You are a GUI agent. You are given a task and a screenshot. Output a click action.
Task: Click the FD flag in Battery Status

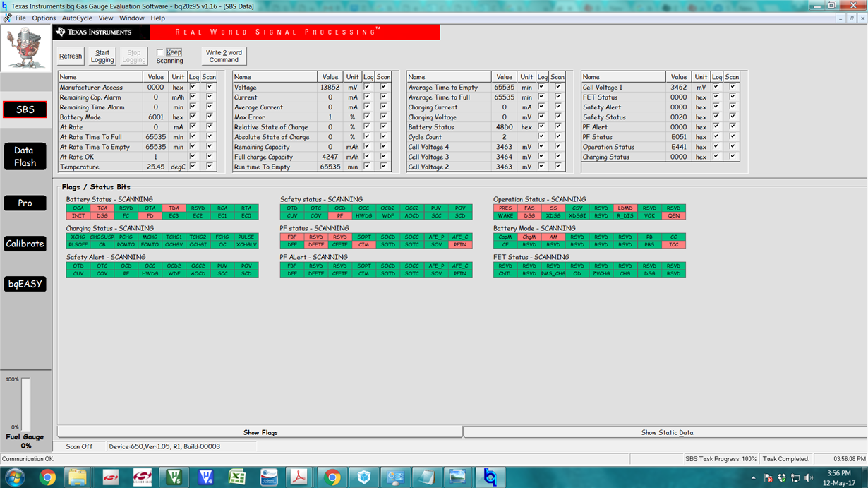pyautogui.click(x=150, y=215)
